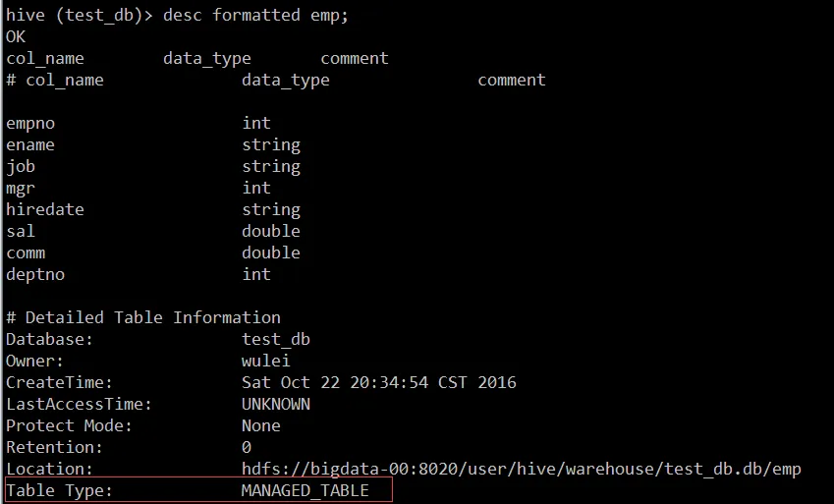Image resolution: width=834 pixels, height=504 pixels.
Task: Click the hdfs location path
Action: tap(522, 469)
